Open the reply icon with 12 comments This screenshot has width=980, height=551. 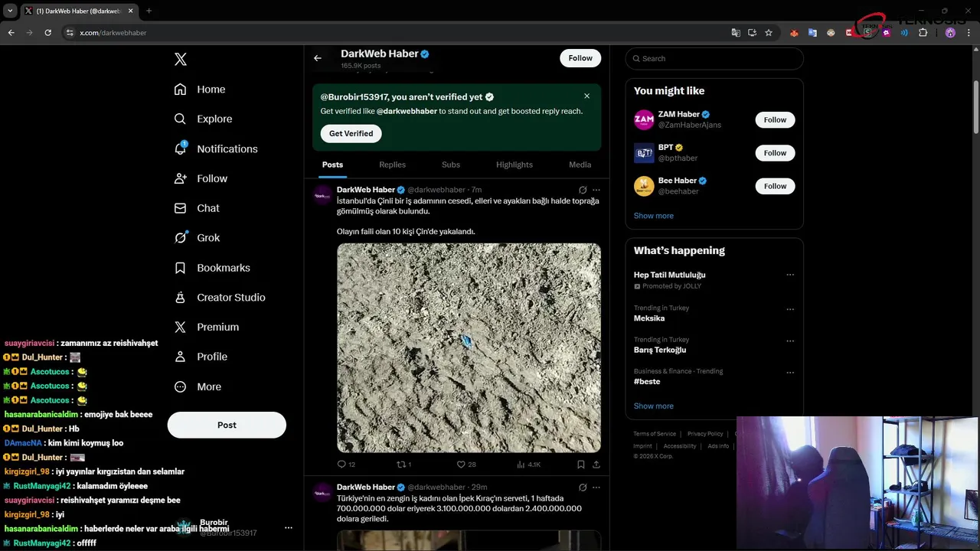tap(342, 465)
